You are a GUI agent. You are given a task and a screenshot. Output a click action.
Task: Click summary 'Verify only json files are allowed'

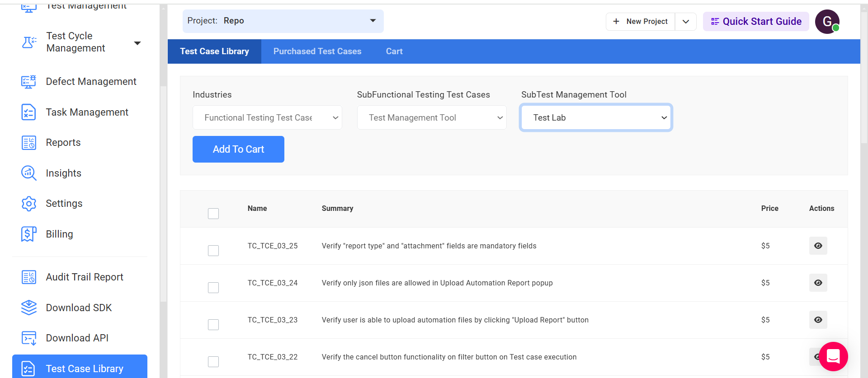tap(437, 283)
